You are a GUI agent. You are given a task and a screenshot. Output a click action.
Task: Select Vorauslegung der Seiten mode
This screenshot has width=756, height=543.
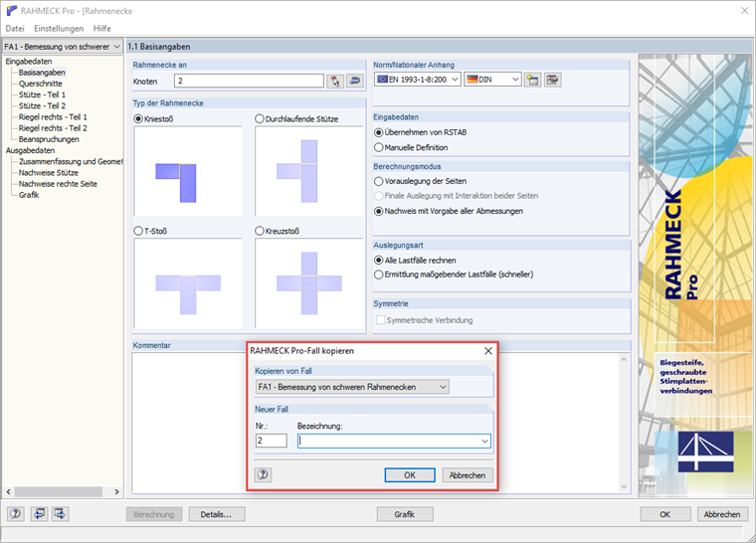378,181
